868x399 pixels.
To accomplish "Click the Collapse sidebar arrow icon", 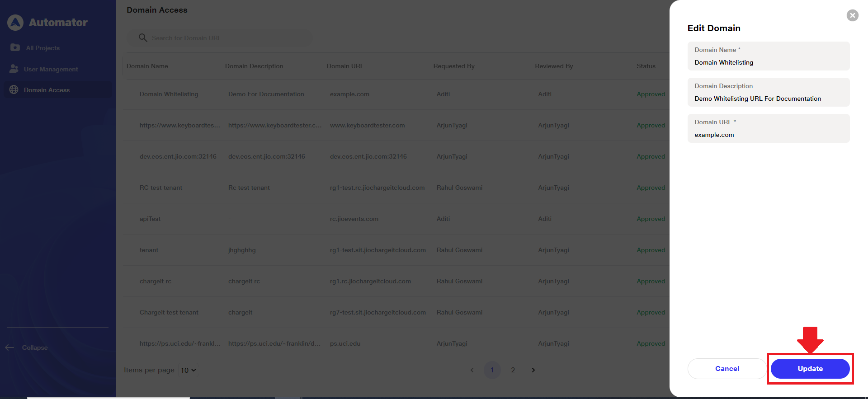I will (x=9, y=347).
